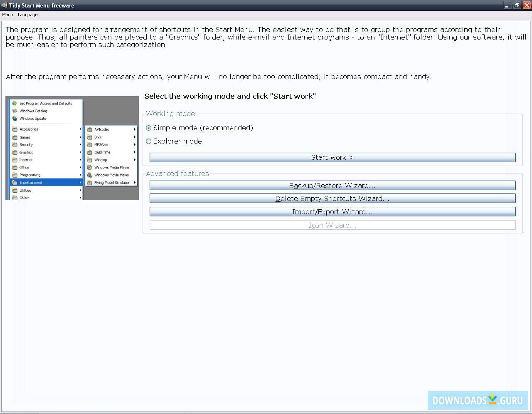Expand the Games submenu arrow
The height and width of the screenshot is (414, 532).
(80, 137)
